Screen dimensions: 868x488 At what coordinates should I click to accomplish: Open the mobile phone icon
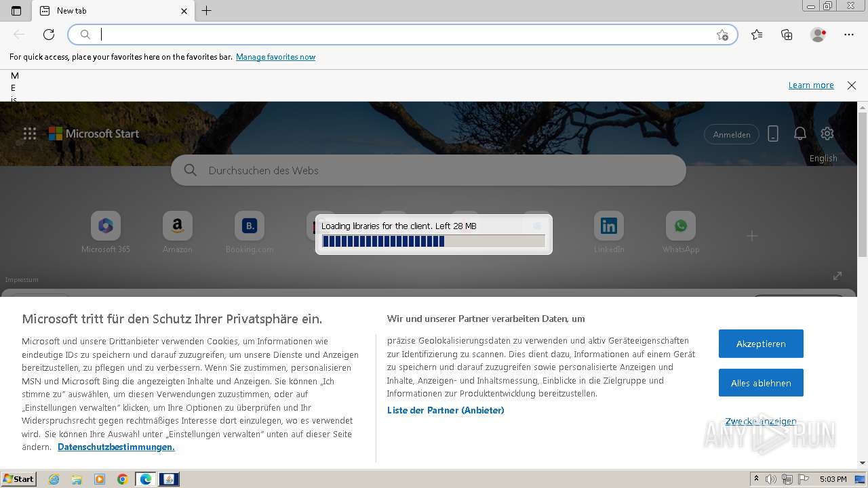coord(773,134)
